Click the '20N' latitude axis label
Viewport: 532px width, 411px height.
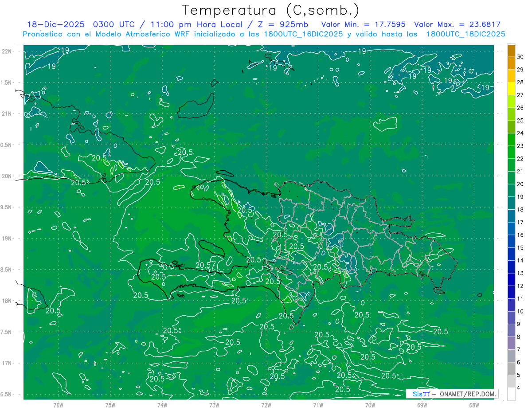click(x=7, y=176)
